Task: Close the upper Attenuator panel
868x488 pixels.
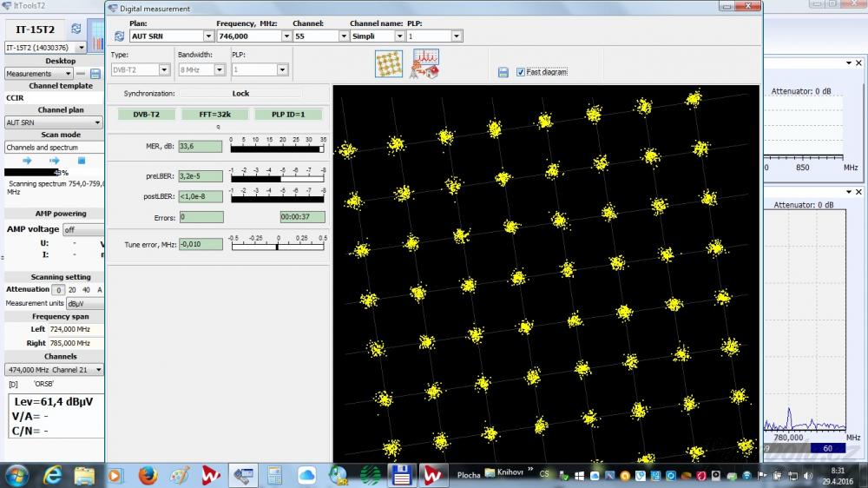Action: pos(858,63)
